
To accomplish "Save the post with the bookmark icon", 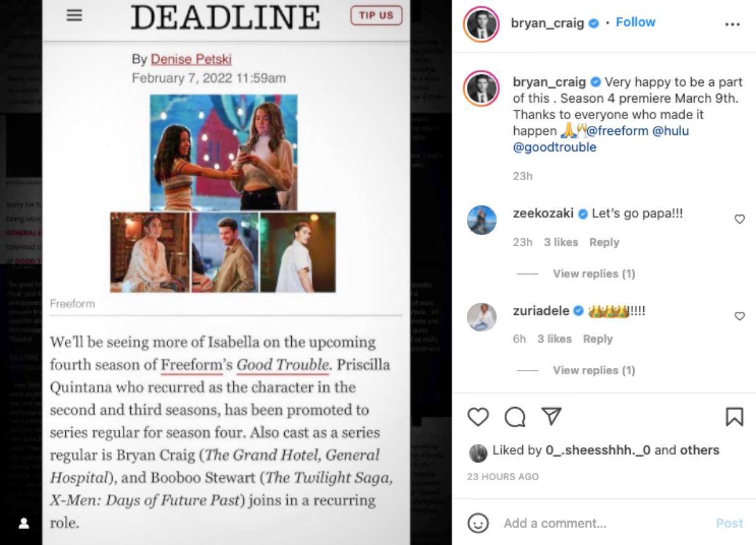I will (x=735, y=416).
